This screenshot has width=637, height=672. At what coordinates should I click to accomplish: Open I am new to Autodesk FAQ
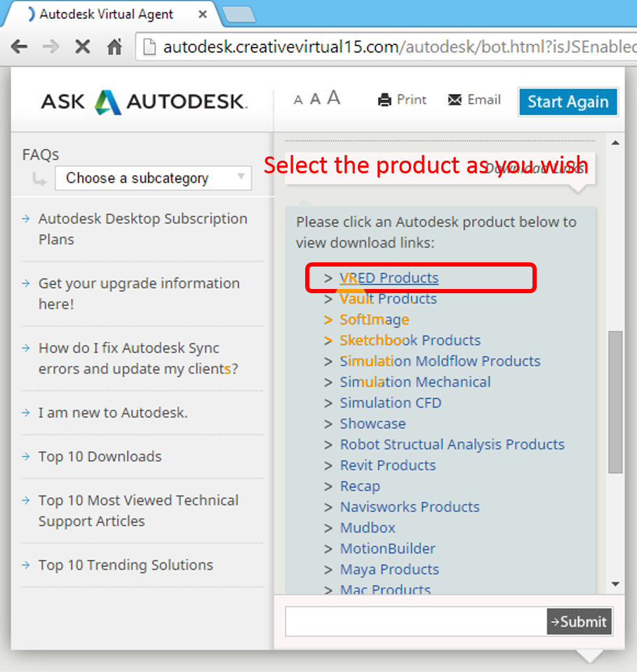(113, 412)
